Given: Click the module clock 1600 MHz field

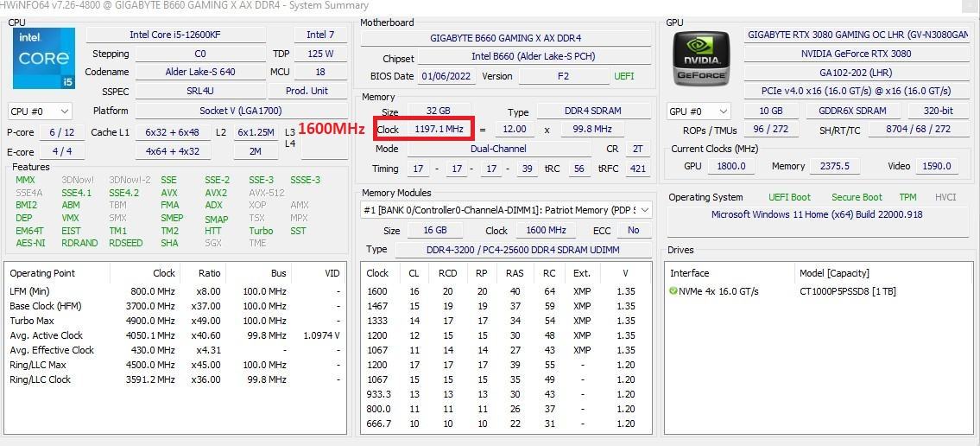Looking at the screenshot, I should 546,230.
